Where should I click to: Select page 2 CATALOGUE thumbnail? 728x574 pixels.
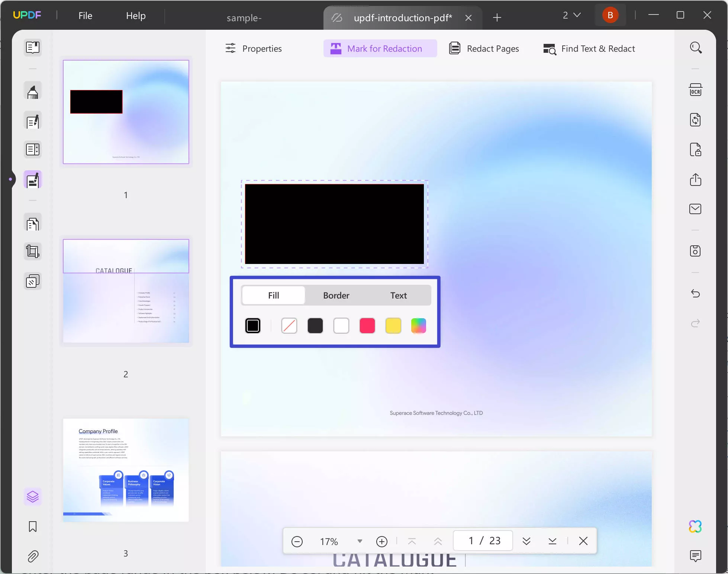(126, 291)
